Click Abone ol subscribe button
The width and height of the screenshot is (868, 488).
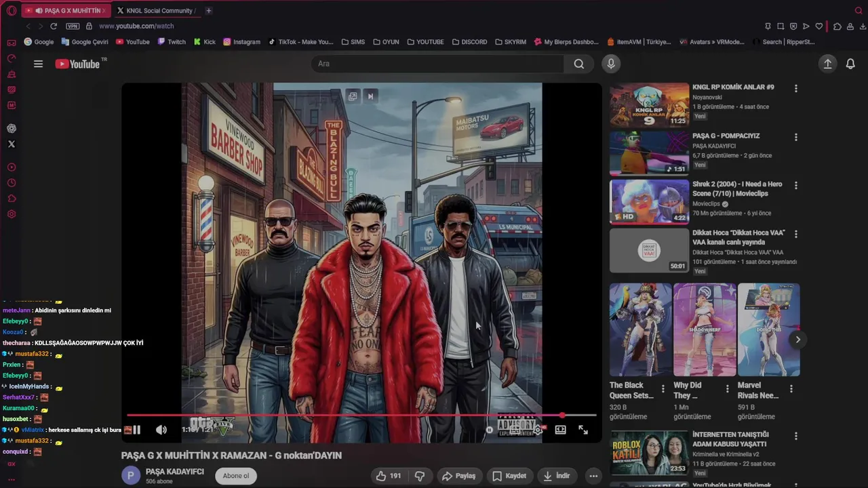point(236,476)
